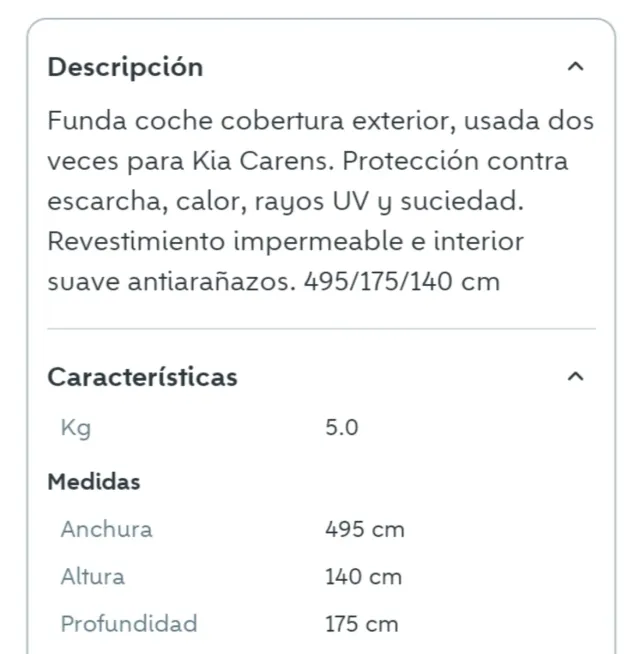This screenshot has width=640, height=654.
Task: Click the Descripción heading
Action: [125, 67]
